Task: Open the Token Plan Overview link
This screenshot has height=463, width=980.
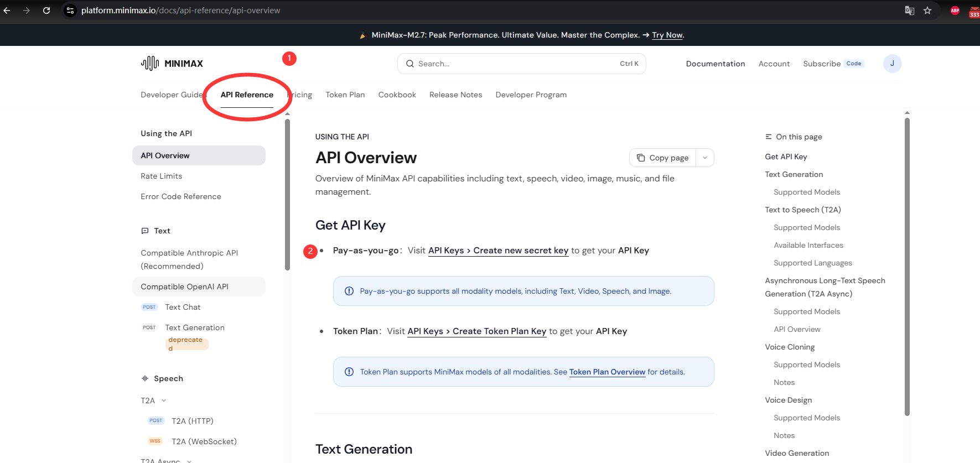Action: 607,372
